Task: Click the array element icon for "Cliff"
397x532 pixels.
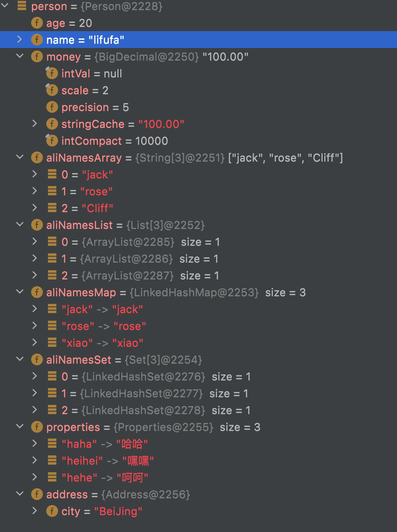Action: (x=52, y=208)
